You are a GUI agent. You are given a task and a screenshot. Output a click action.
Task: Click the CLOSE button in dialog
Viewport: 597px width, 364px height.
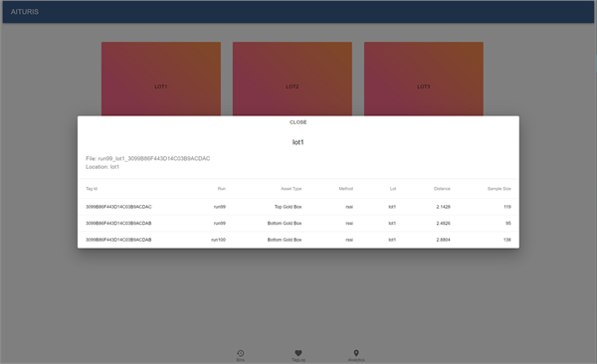pos(298,122)
